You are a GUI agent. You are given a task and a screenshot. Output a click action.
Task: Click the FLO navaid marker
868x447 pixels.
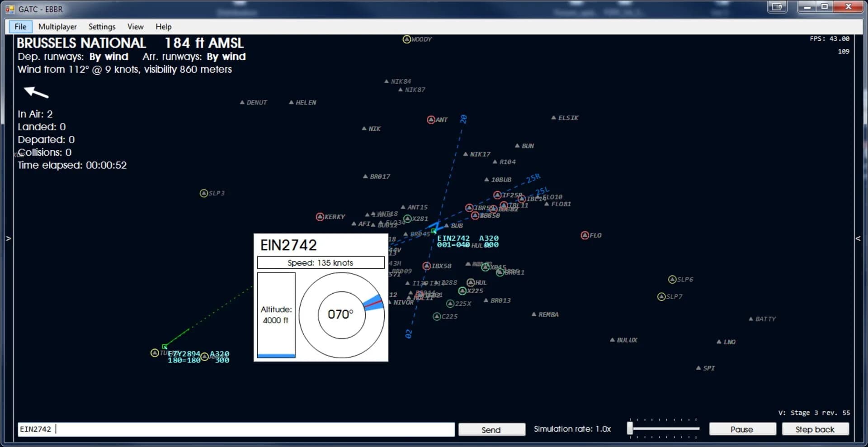tap(584, 235)
